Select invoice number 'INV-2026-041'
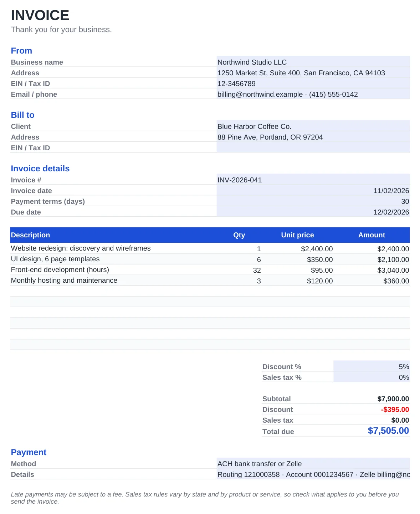 pyautogui.click(x=313, y=179)
